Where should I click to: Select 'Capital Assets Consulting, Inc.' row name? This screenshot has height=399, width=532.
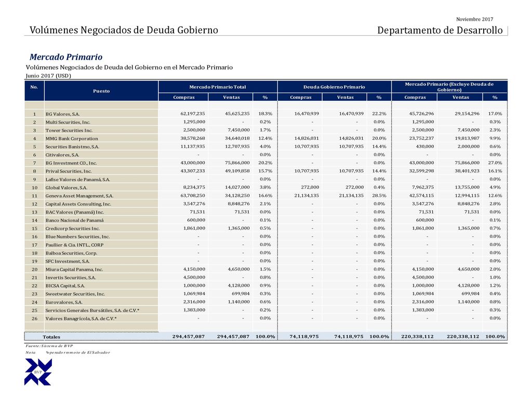click(x=78, y=204)
